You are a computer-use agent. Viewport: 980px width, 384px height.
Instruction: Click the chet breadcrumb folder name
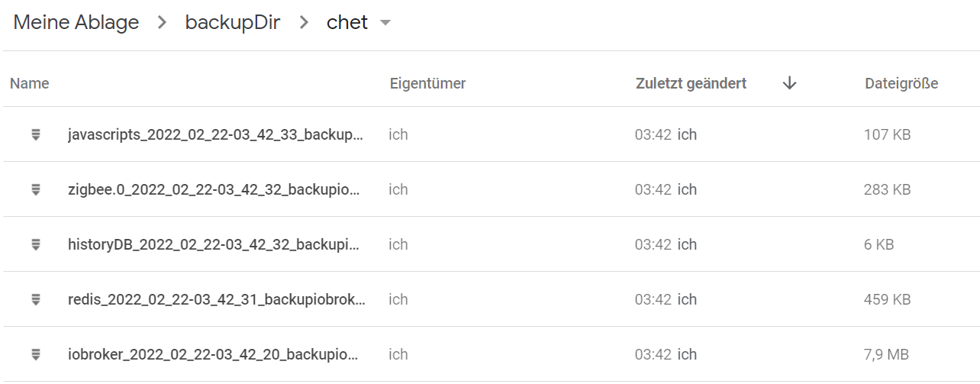tap(347, 23)
